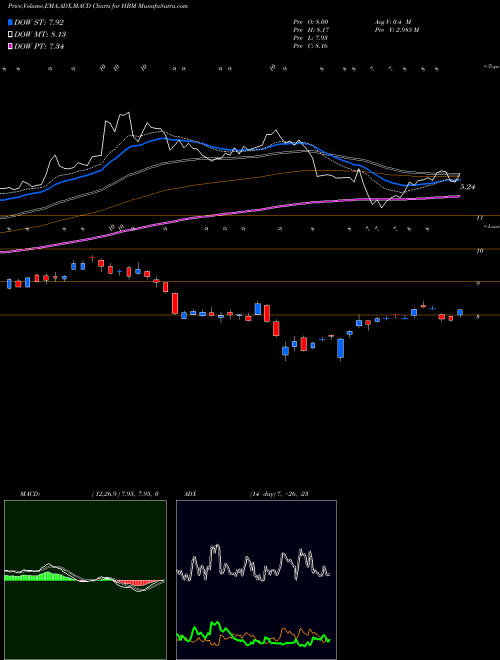The height and width of the screenshot is (660, 500).
Task: Click the 'Pre L: 7.93' value
Action: click(311, 38)
